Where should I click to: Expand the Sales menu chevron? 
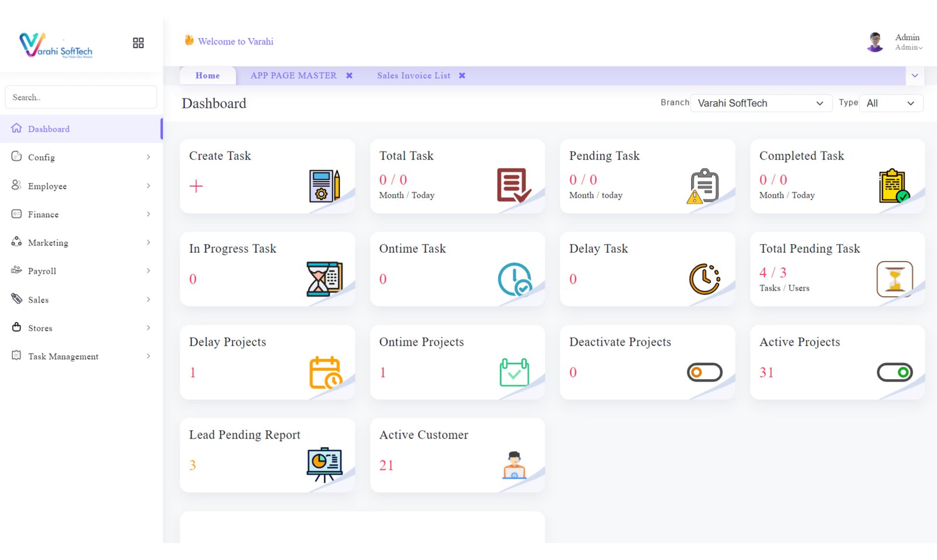point(148,299)
